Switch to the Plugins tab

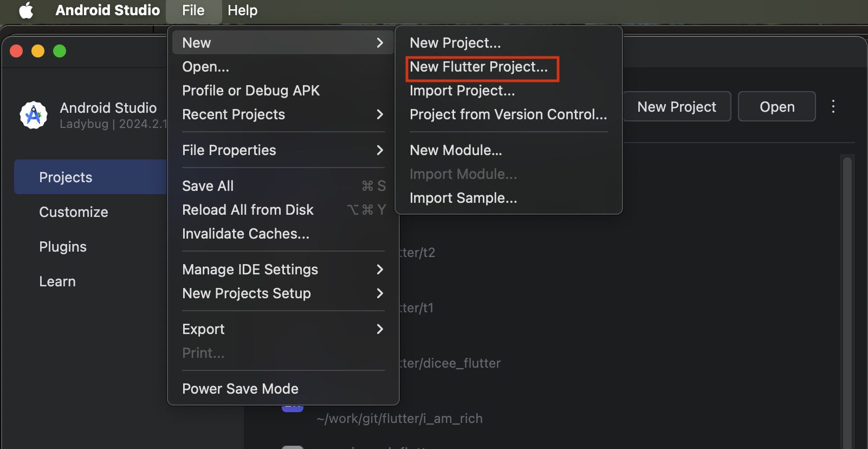coord(63,247)
